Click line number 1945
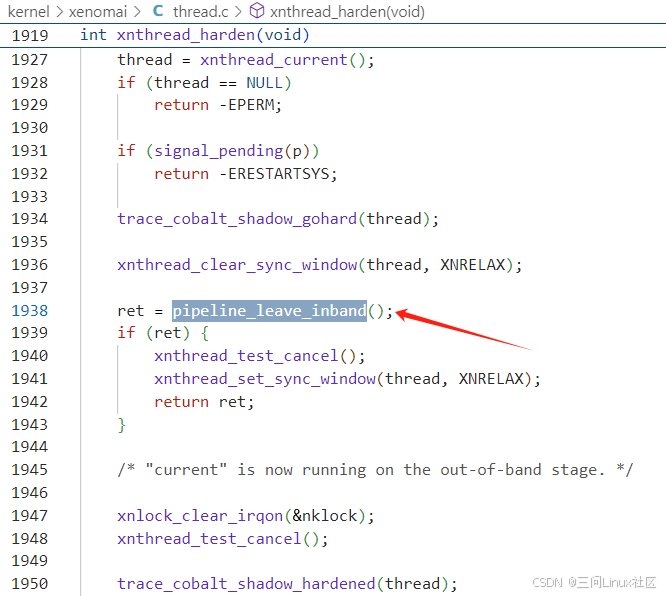 (x=30, y=470)
